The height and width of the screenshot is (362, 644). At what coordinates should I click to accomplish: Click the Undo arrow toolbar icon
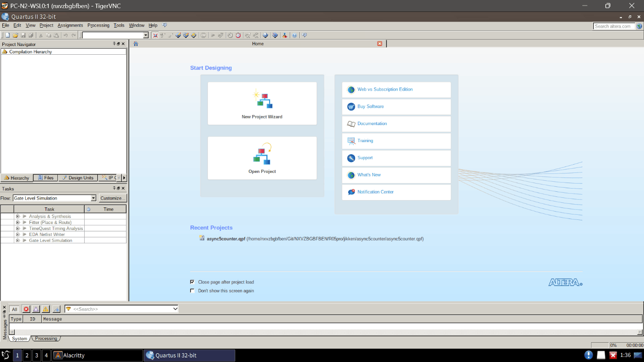[x=65, y=35]
